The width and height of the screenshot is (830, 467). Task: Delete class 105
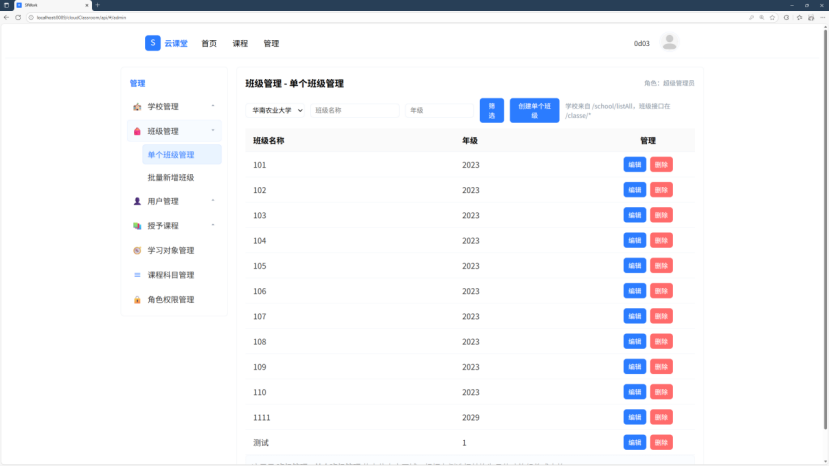point(661,266)
